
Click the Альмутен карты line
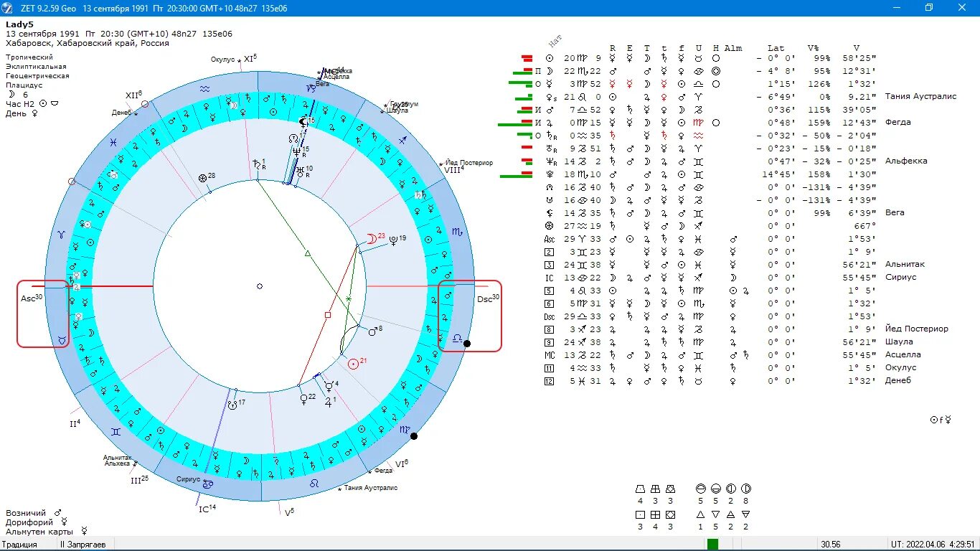click(47, 532)
